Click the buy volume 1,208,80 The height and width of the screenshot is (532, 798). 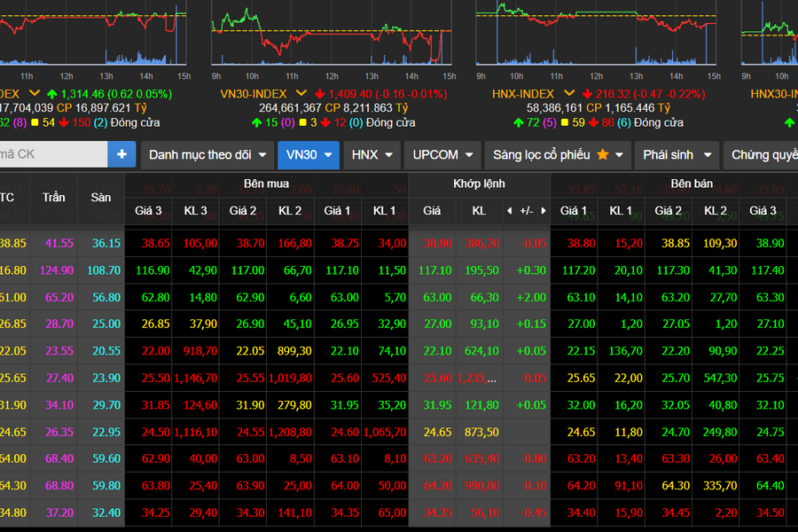290,432
